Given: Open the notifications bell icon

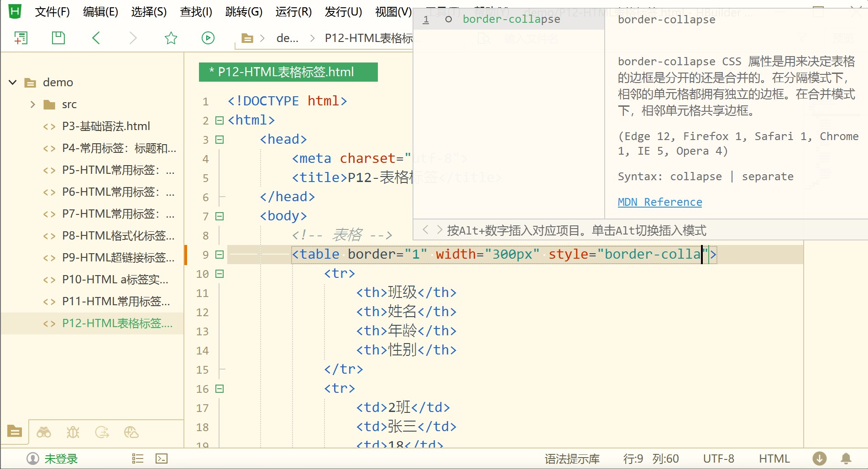Looking at the screenshot, I should point(846,459).
